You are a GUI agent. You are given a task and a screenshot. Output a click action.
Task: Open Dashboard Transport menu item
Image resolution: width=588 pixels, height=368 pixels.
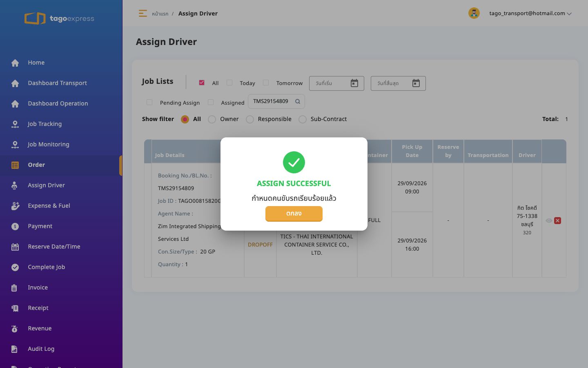61,83
